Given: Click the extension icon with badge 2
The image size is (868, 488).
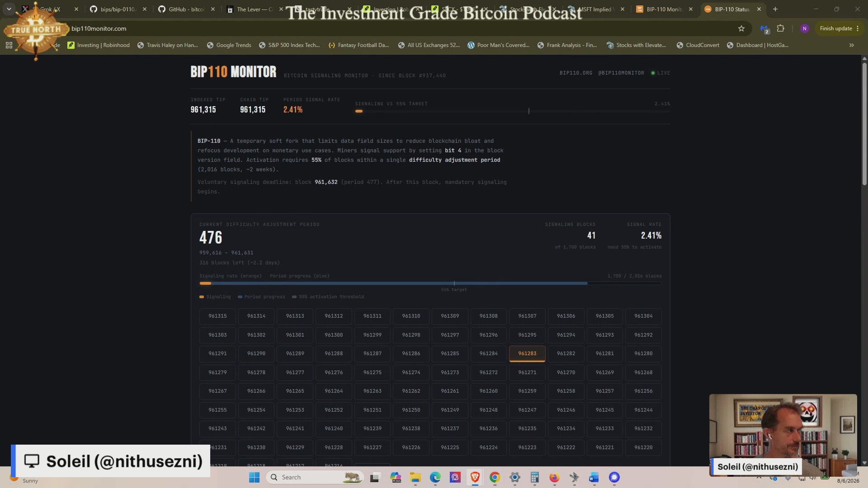Looking at the screenshot, I should 764,29.
